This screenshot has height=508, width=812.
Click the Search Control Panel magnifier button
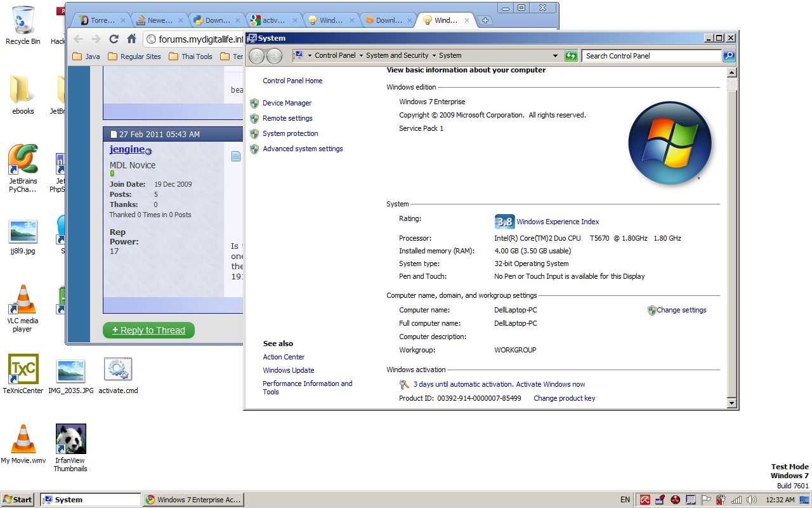point(730,56)
